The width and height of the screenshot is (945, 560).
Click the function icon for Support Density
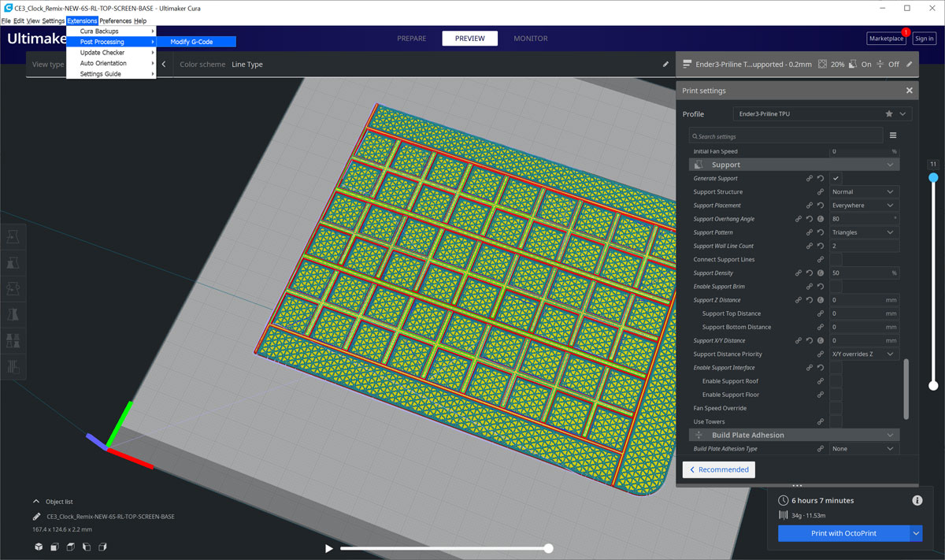coord(821,273)
